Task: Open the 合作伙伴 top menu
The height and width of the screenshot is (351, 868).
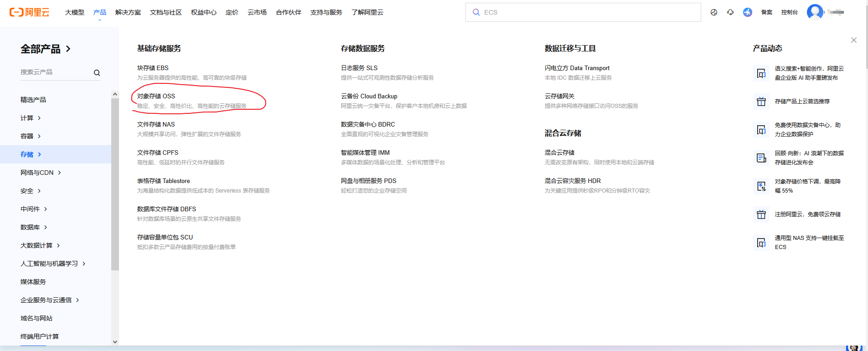Action: pos(289,12)
